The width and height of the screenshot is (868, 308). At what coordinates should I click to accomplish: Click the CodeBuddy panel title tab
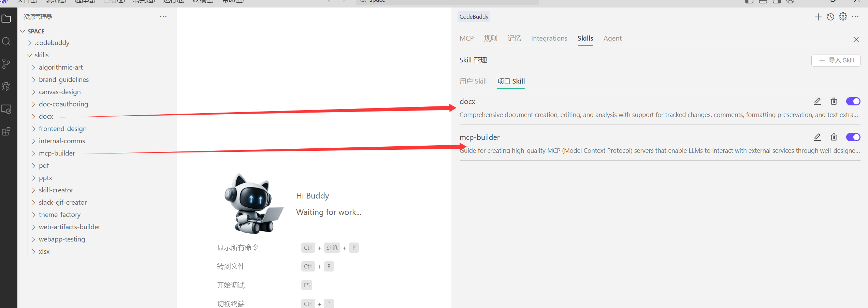click(x=474, y=17)
